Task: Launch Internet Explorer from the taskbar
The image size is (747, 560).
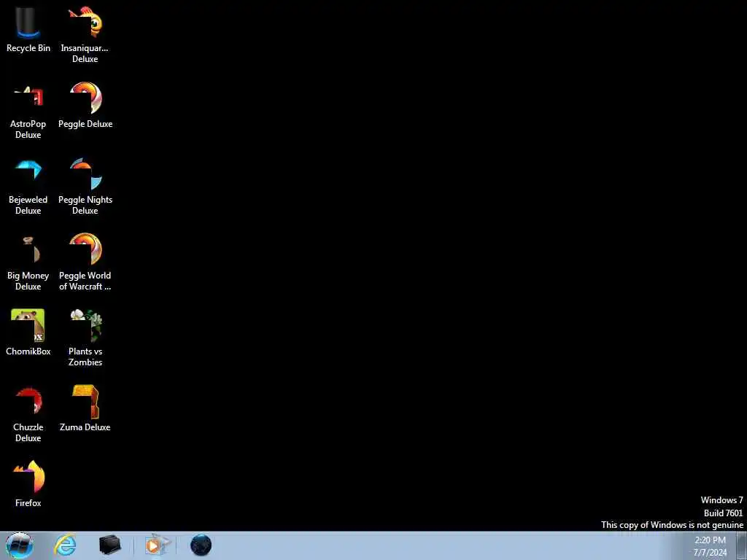Action: click(x=65, y=545)
